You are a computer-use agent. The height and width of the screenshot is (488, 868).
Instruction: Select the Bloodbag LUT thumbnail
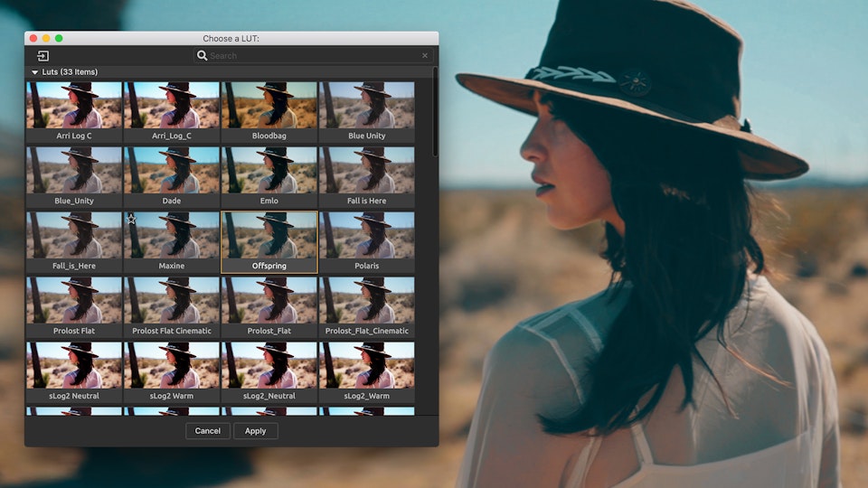tap(269, 105)
